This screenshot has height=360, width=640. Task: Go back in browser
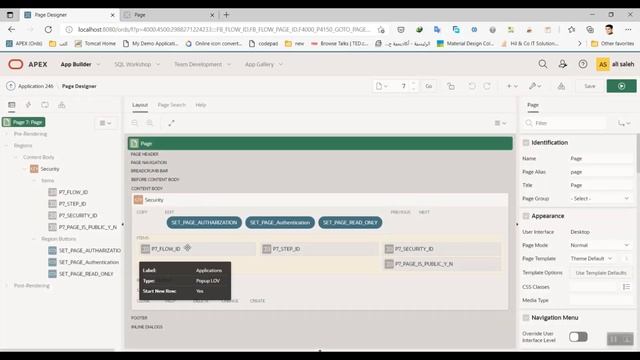(11, 29)
